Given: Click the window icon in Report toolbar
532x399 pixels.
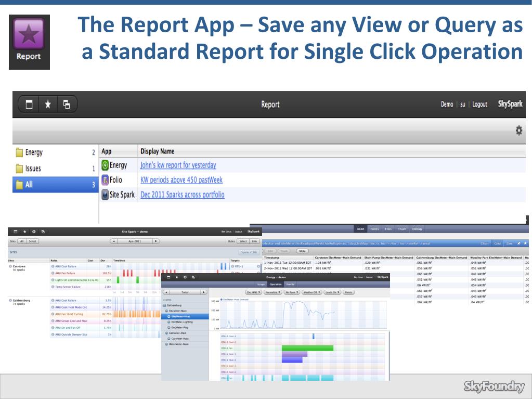Looking at the screenshot, I should (29, 104).
